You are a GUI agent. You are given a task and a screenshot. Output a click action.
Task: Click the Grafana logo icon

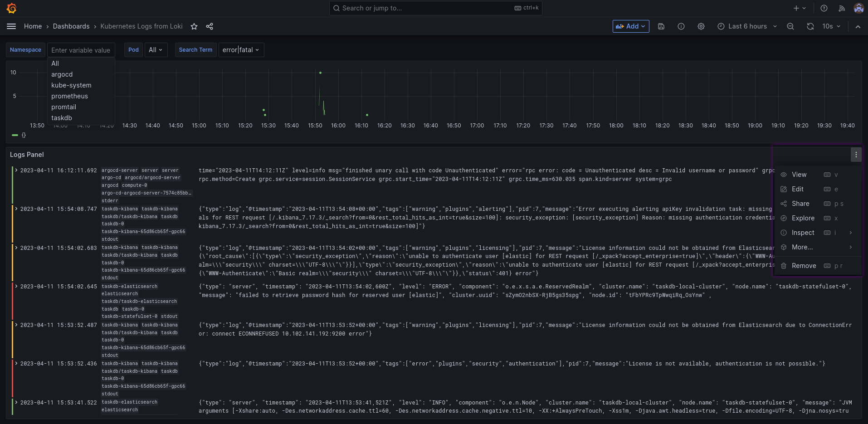pos(12,8)
